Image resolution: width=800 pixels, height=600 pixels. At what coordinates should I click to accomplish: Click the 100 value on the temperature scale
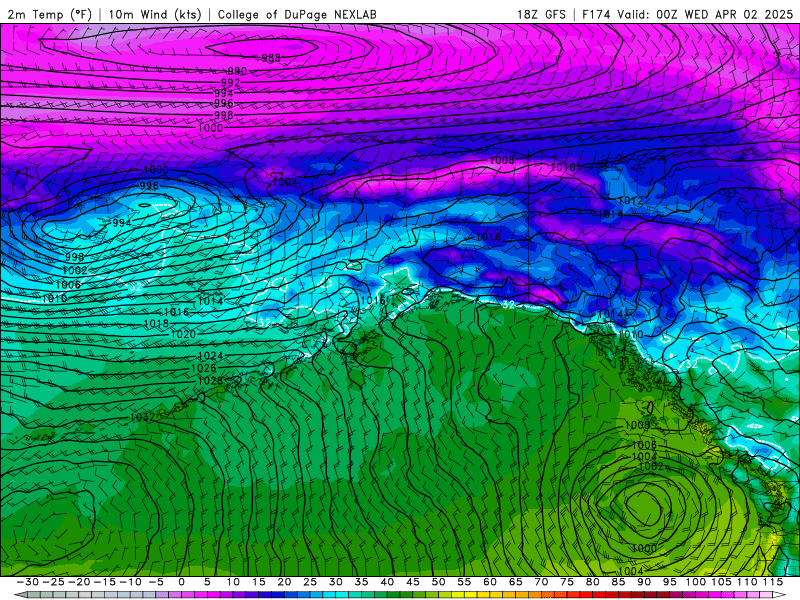tap(695, 582)
